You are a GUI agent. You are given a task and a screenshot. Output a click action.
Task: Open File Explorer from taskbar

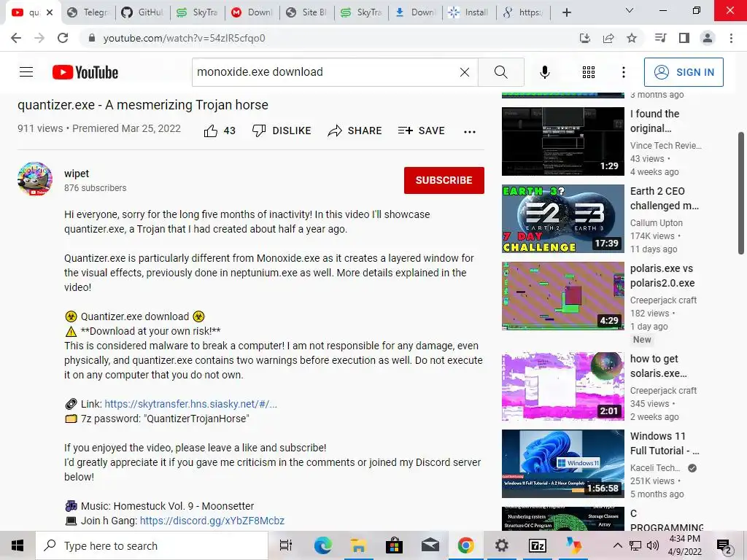(358, 545)
